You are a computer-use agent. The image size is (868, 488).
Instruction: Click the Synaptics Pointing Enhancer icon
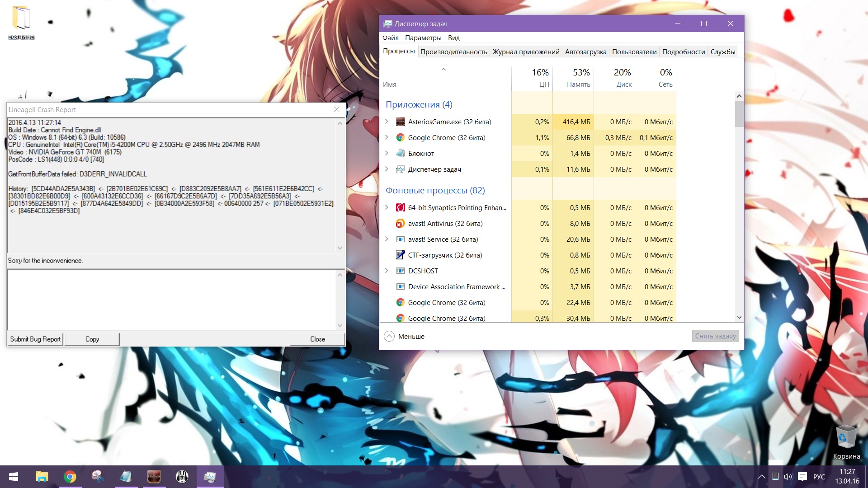pos(400,208)
